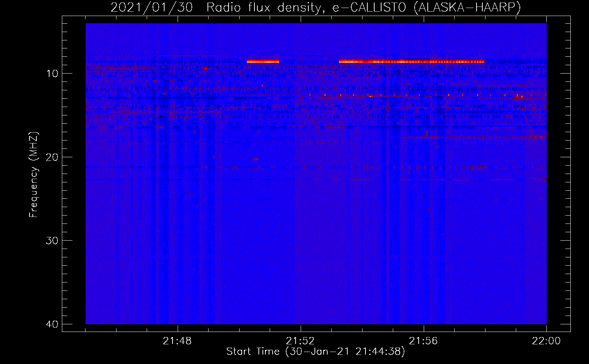
Task: Click the 30 MHz frequency tick label
Action: click(x=52, y=241)
